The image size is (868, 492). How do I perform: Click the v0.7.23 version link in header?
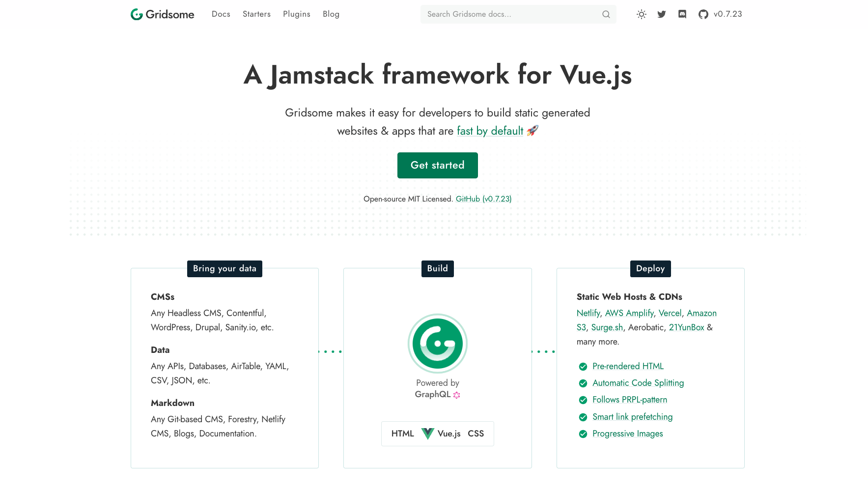click(x=728, y=14)
